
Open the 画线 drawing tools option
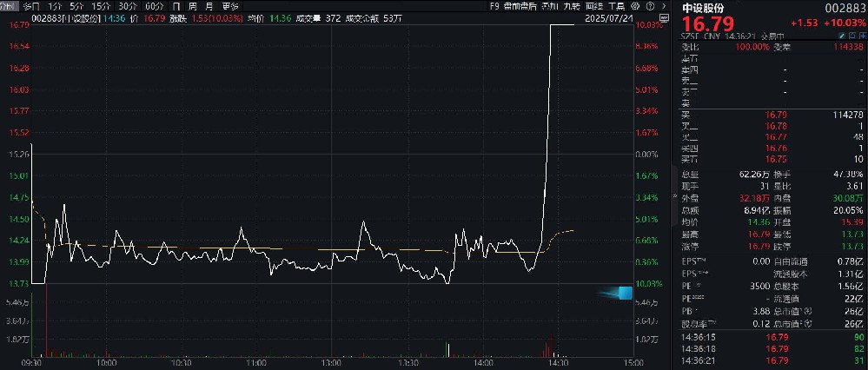(593, 6)
